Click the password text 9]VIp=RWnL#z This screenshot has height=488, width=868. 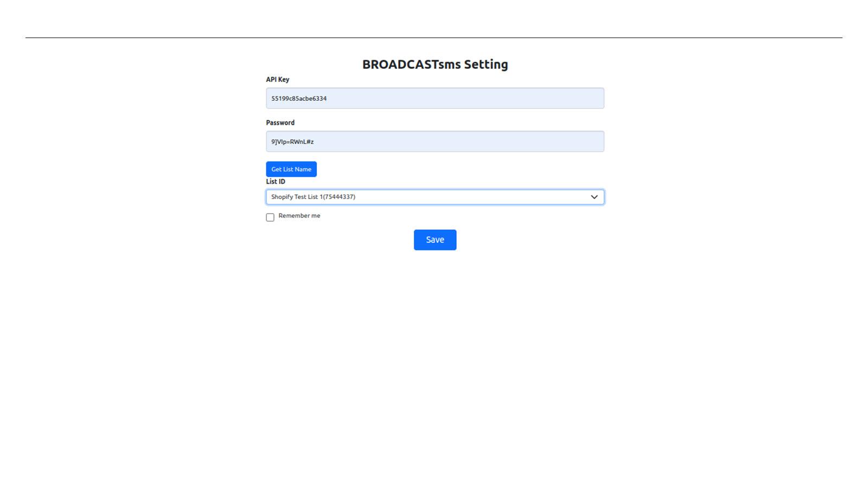[x=291, y=141]
